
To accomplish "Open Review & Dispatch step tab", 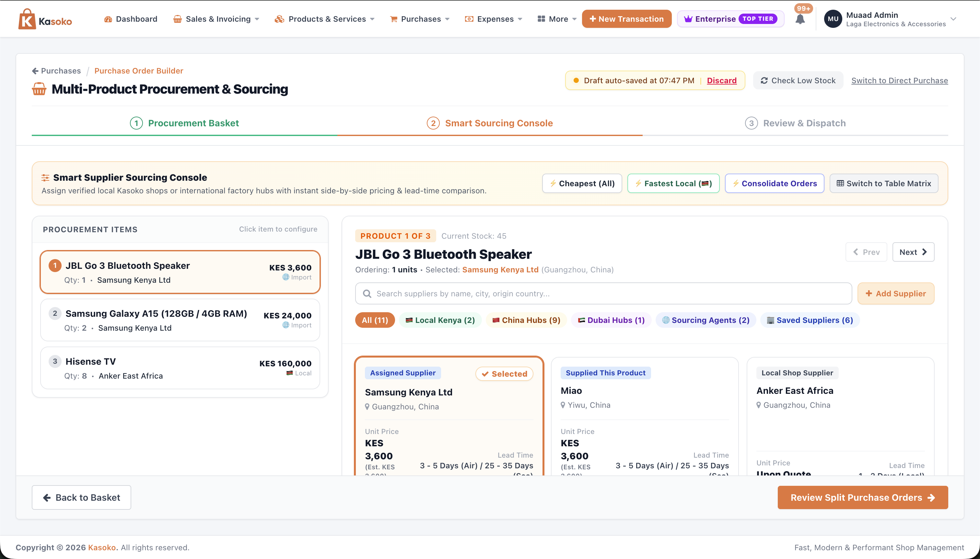I will pyautogui.click(x=795, y=123).
